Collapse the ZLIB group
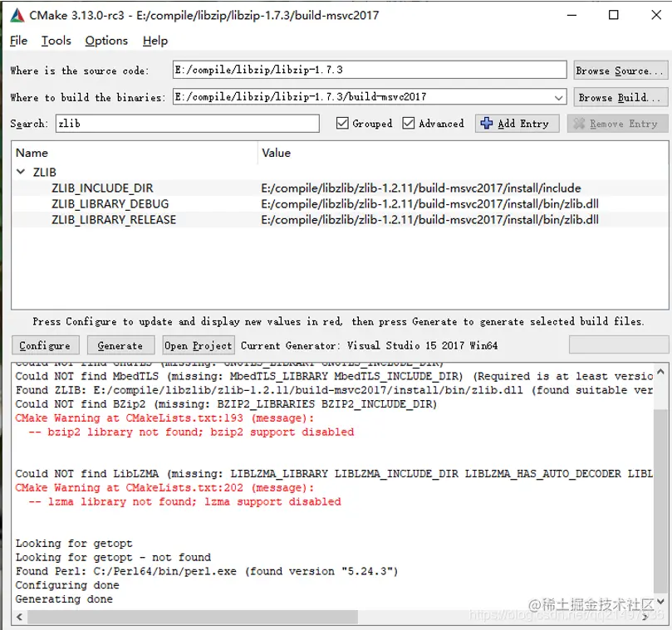Viewport: 672px width, 630px height. [x=20, y=172]
